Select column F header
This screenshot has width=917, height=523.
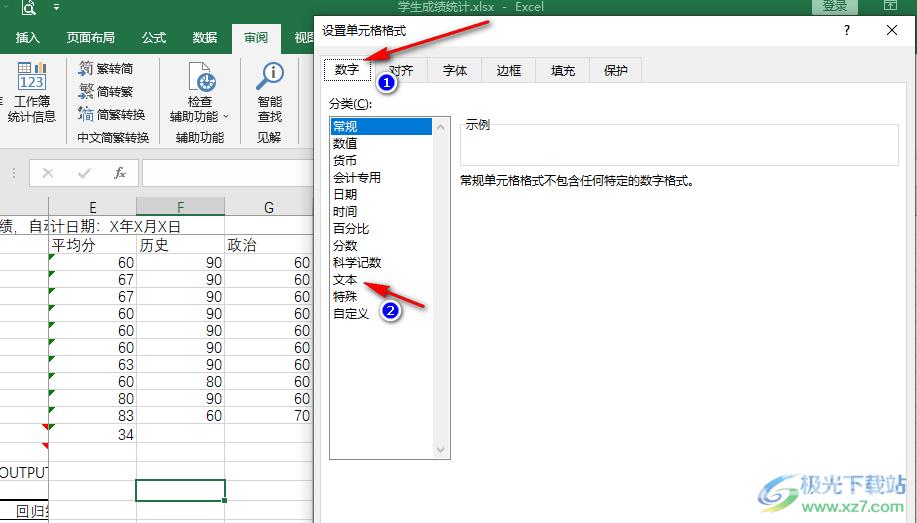[180, 207]
